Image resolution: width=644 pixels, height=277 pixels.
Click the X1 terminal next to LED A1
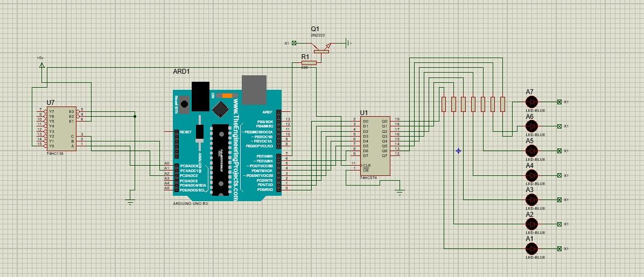(559, 248)
